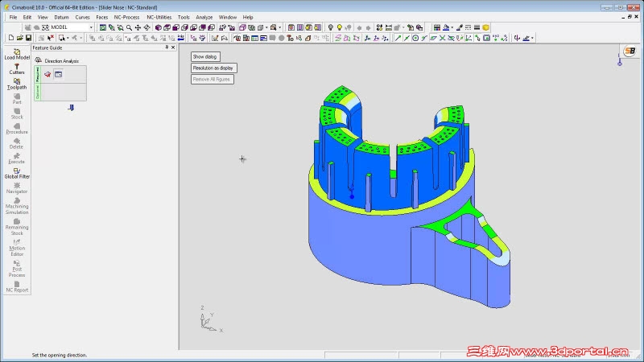Click the New file toolbar icon
This screenshot has height=362, width=644.
click(x=11, y=38)
